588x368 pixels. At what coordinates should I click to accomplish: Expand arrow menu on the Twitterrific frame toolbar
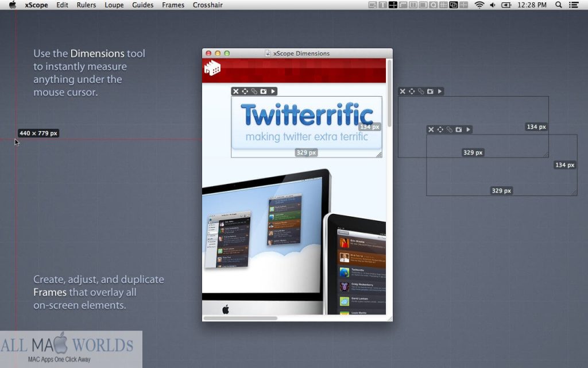coord(273,91)
